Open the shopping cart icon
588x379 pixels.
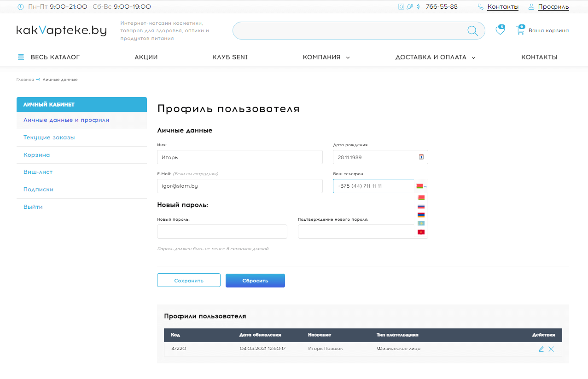pos(520,31)
